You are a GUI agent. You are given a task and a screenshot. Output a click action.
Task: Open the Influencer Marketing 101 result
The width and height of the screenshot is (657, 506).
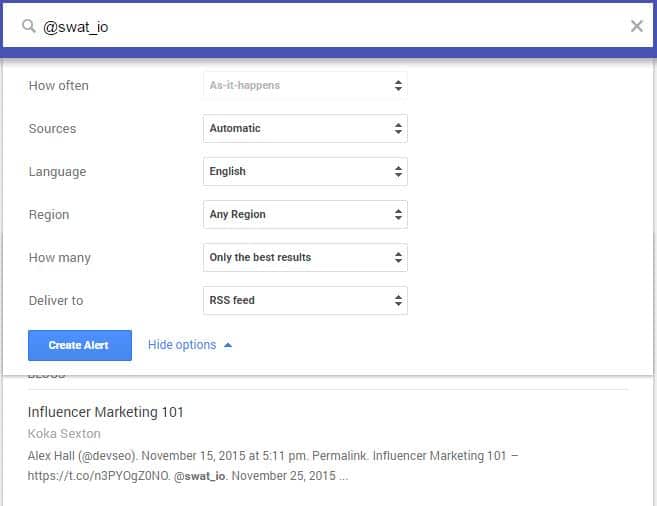coord(106,412)
